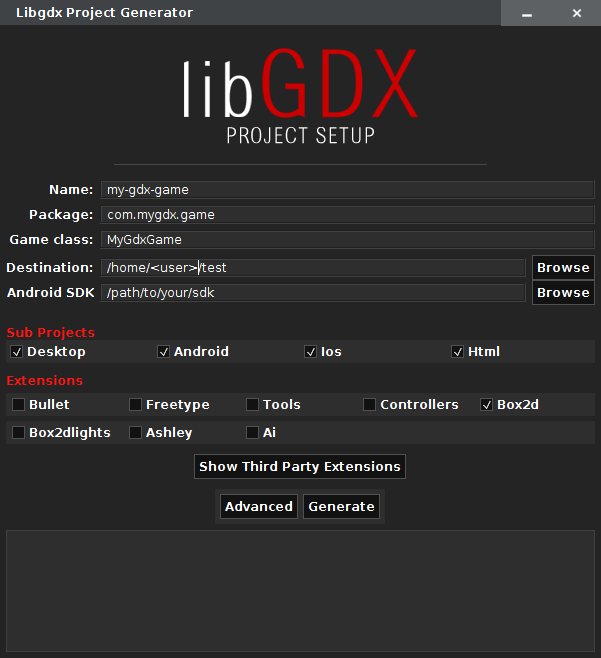
Task: Uncheck the Box2d extension
Action: tap(486, 405)
